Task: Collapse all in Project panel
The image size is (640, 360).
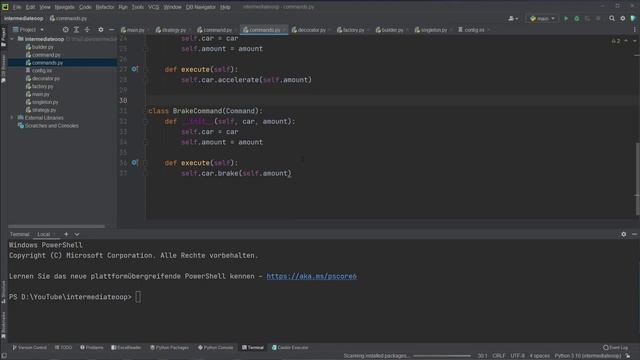Action: click(x=87, y=30)
